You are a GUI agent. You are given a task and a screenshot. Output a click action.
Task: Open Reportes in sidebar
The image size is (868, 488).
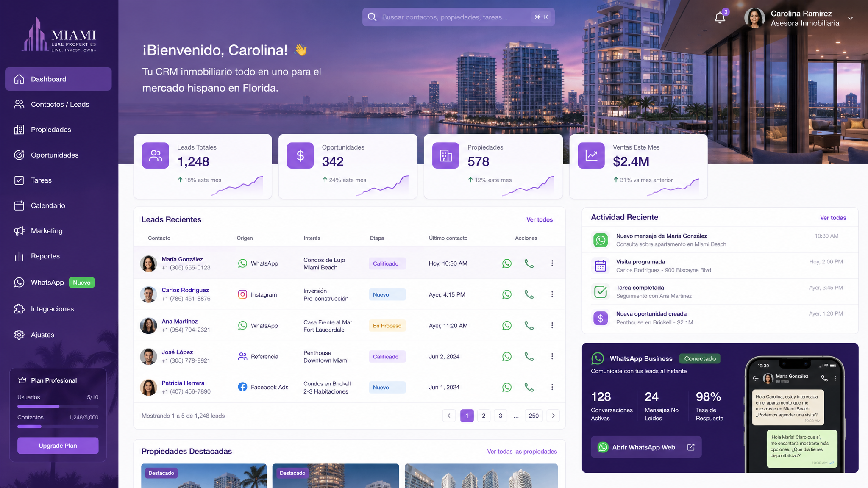(58, 256)
